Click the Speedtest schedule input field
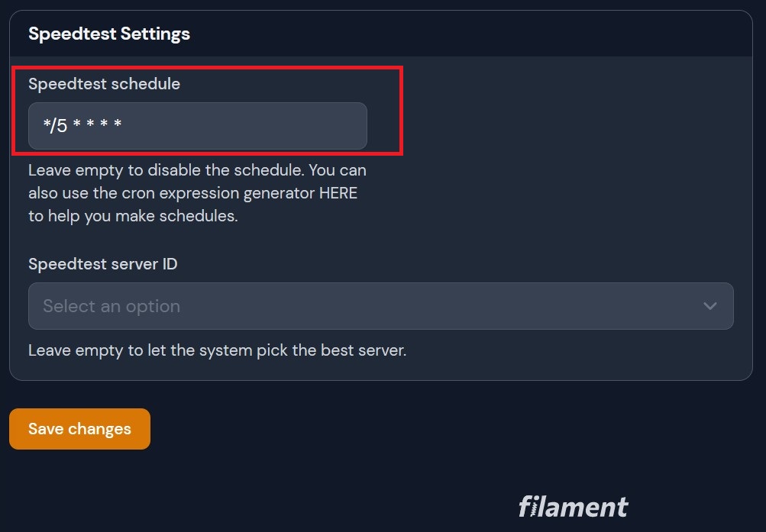766x532 pixels. point(197,126)
